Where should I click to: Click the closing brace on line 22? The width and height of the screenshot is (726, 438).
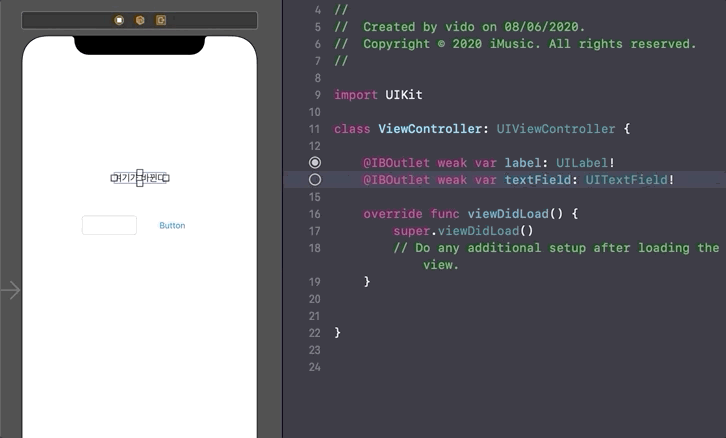coord(338,332)
